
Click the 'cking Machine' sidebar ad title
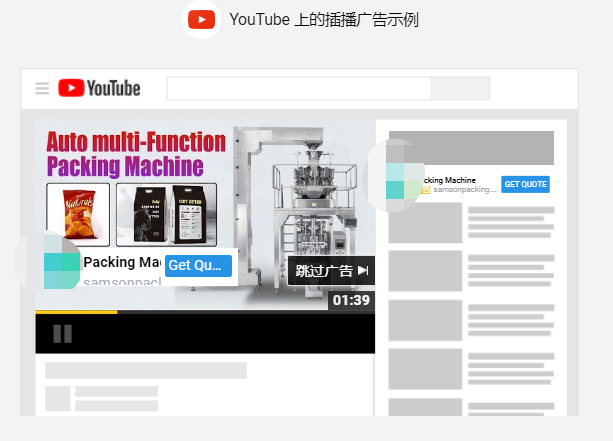[x=450, y=180]
